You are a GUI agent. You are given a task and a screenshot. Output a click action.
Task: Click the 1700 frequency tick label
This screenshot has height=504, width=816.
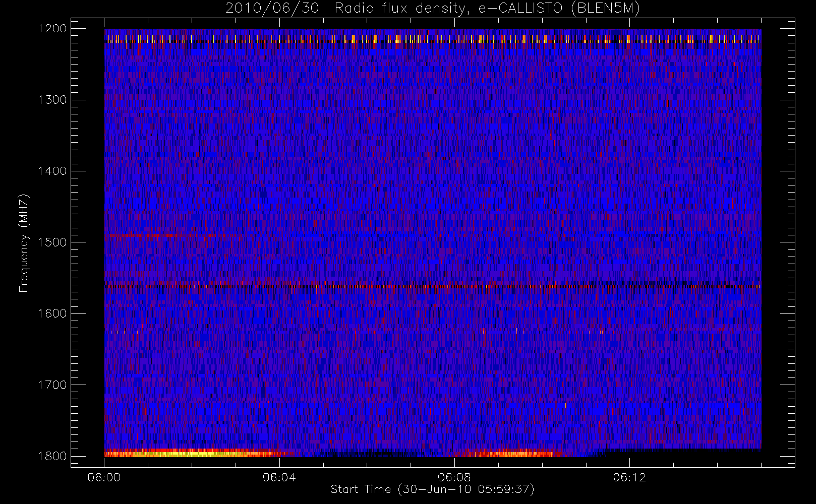[x=53, y=385]
